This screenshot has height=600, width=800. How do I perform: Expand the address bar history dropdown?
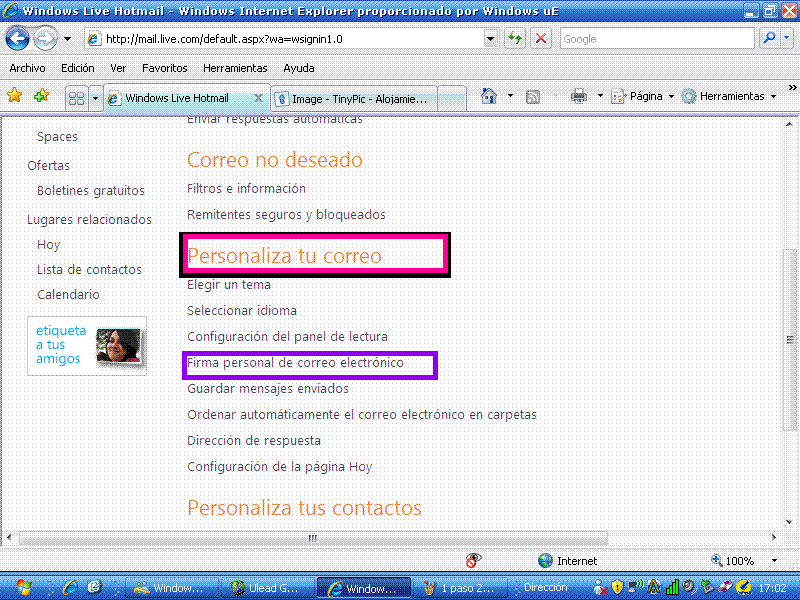490,39
